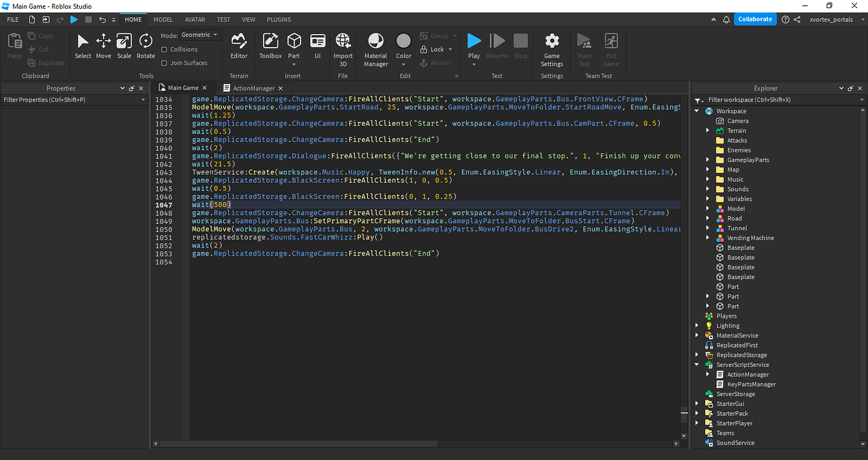Expand the ReplicatedStorage node
Viewport: 868px width, 460px height.
pos(698,355)
